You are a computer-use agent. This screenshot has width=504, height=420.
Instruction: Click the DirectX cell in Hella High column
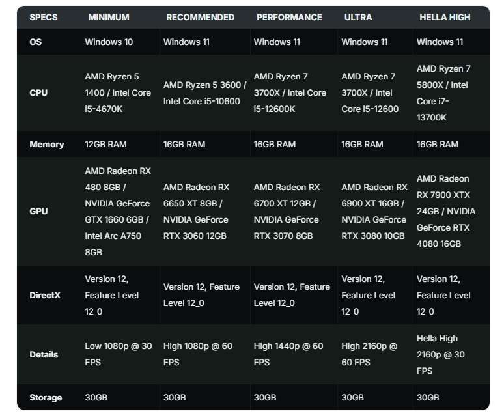(x=443, y=295)
